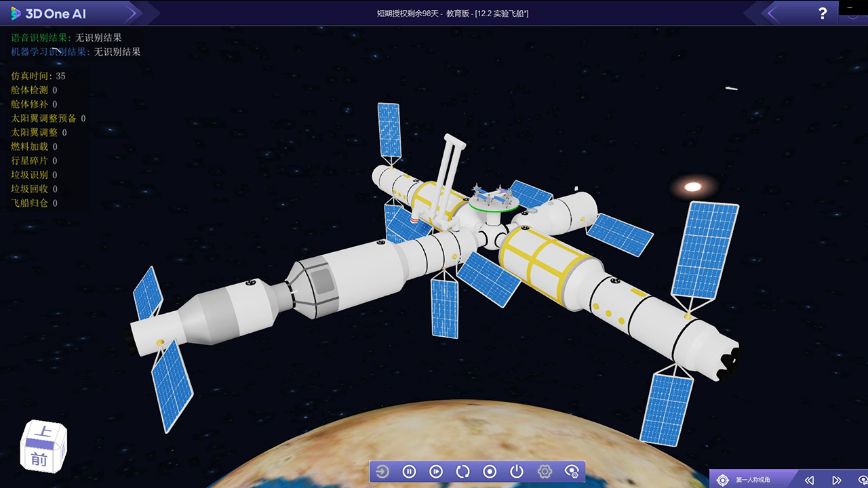Click the power button in bottom toolbar
The width and height of the screenshot is (868, 488).
pos(517,472)
